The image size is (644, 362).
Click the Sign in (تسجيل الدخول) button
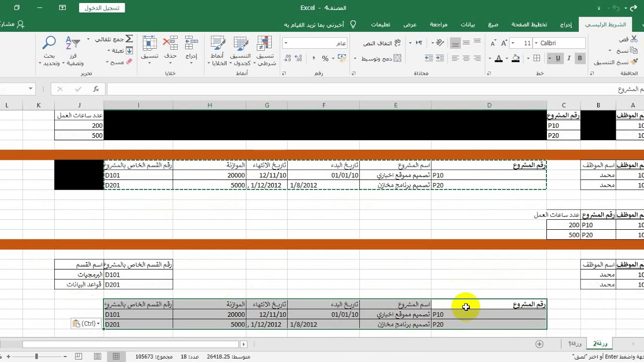coord(102,8)
